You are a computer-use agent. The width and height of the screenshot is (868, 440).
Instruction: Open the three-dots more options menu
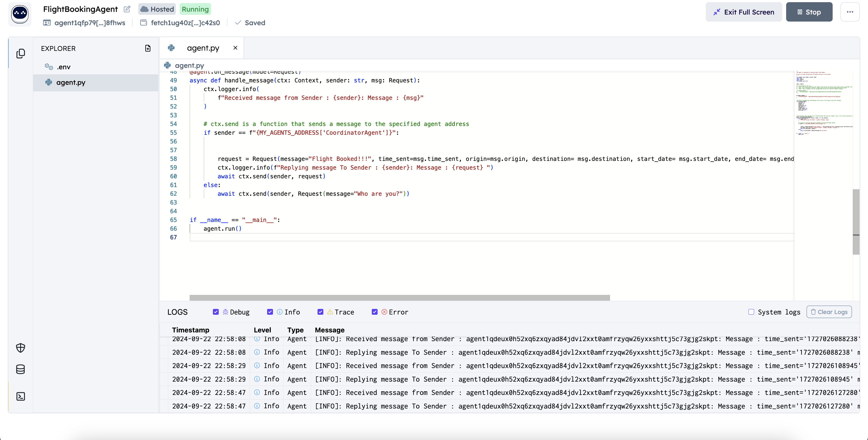[850, 12]
